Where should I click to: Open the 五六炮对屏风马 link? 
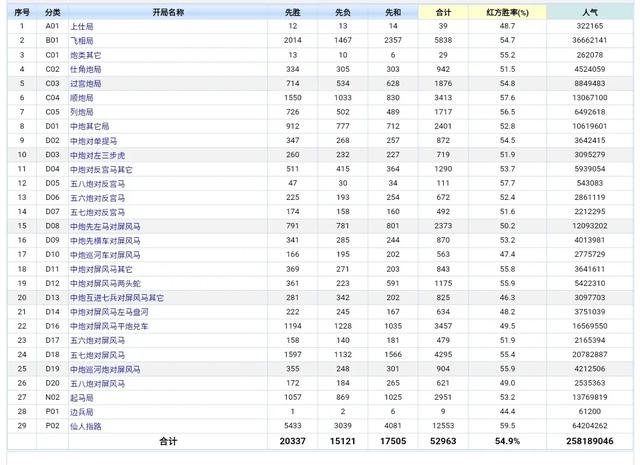coord(98,340)
